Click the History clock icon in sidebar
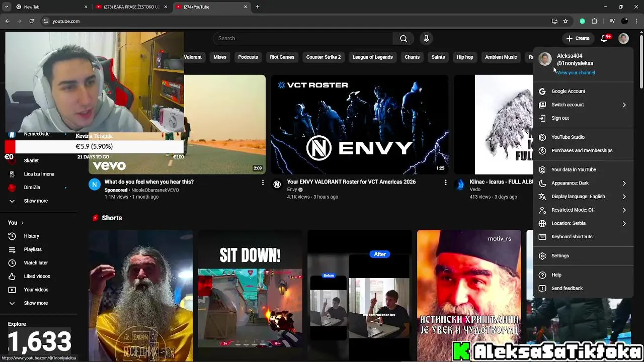 (x=12, y=236)
